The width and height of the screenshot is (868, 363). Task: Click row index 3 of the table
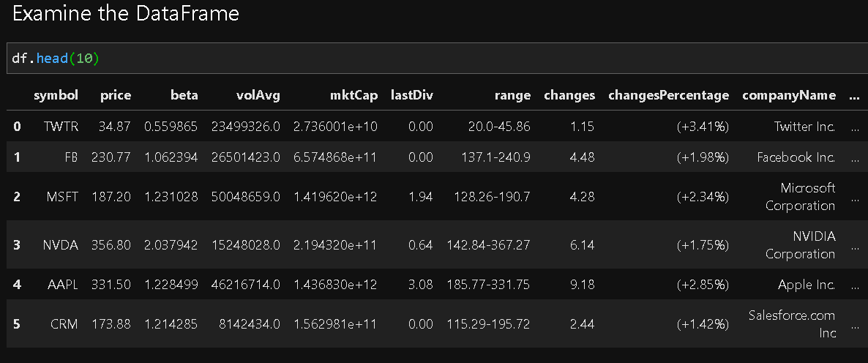tap(17, 245)
